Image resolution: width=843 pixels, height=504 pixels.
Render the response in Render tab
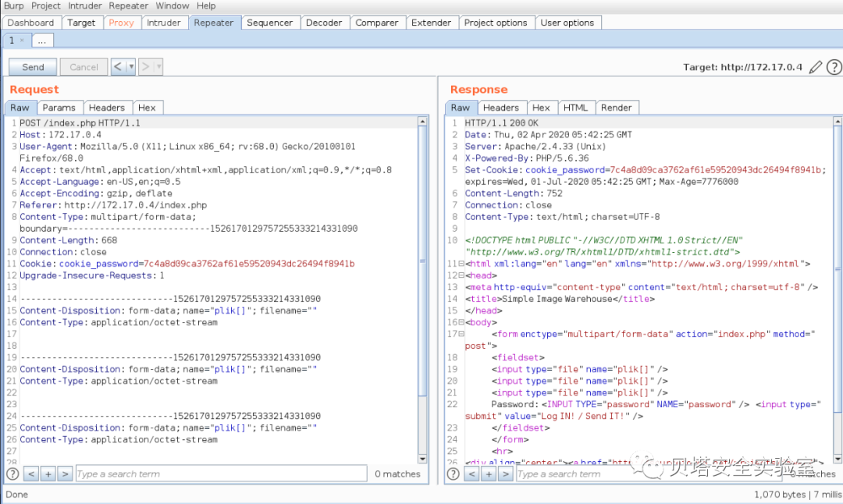(x=616, y=108)
